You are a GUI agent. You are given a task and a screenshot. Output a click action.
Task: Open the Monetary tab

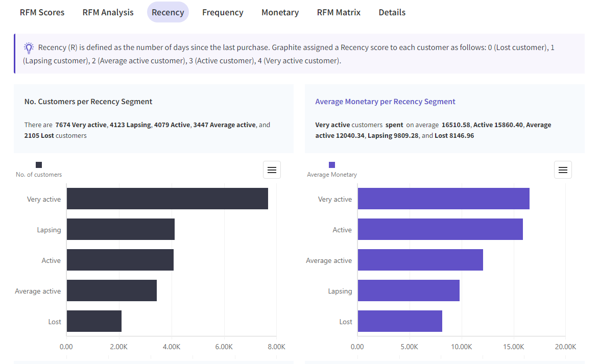(280, 12)
